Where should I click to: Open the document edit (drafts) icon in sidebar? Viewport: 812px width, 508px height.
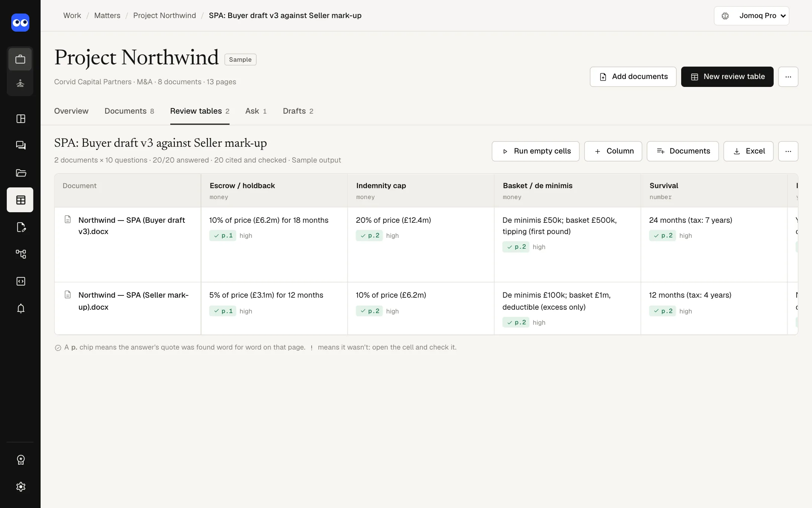click(x=21, y=227)
